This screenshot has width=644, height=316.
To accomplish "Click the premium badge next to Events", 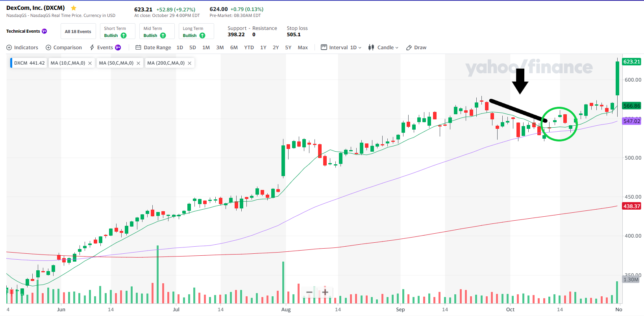I will click(118, 47).
